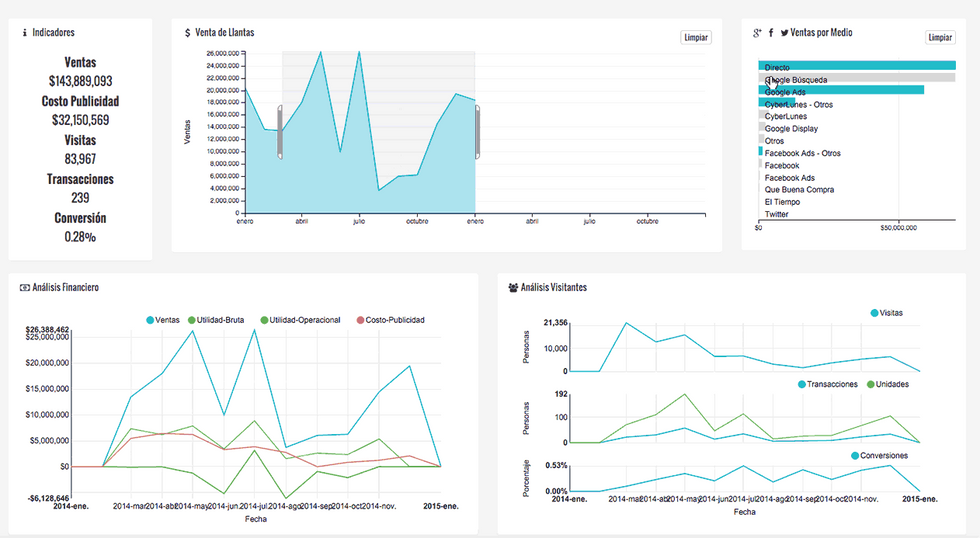Click the dollar icon next to Venta de Llantas
Image resolution: width=980 pixels, height=538 pixels.
[188, 32]
